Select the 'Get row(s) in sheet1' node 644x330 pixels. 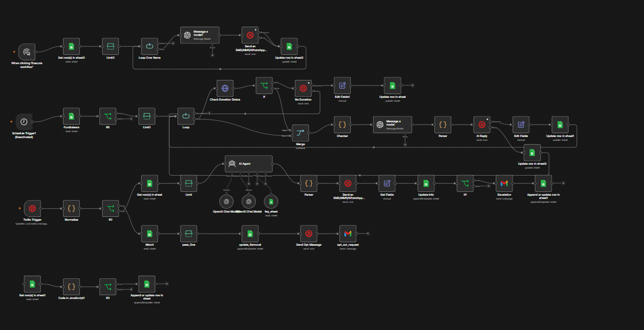32,284
